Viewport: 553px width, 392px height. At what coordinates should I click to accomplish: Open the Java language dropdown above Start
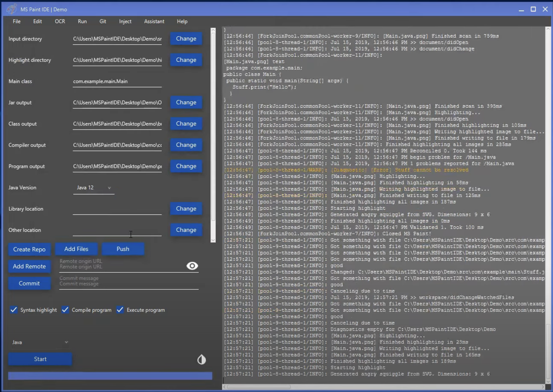click(40, 342)
